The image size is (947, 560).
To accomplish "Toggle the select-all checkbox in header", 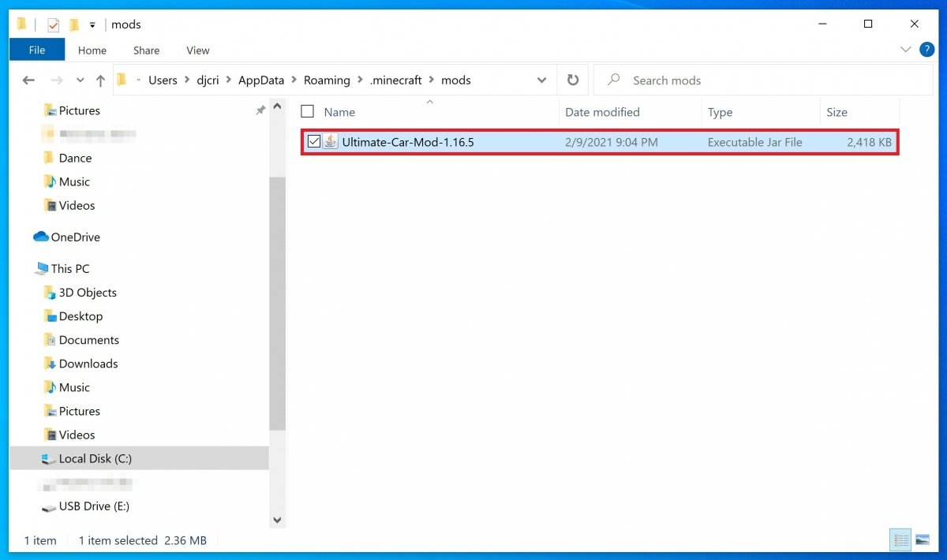I will 308,111.
